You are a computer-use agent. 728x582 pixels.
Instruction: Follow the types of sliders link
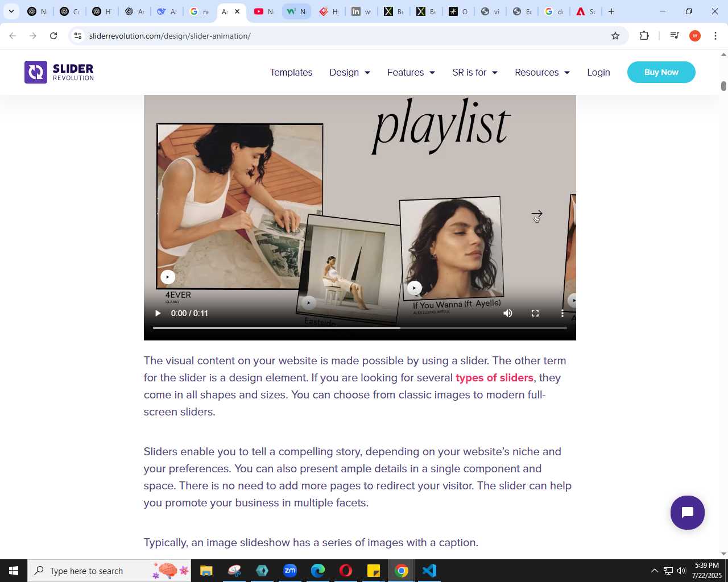point(494,377)
